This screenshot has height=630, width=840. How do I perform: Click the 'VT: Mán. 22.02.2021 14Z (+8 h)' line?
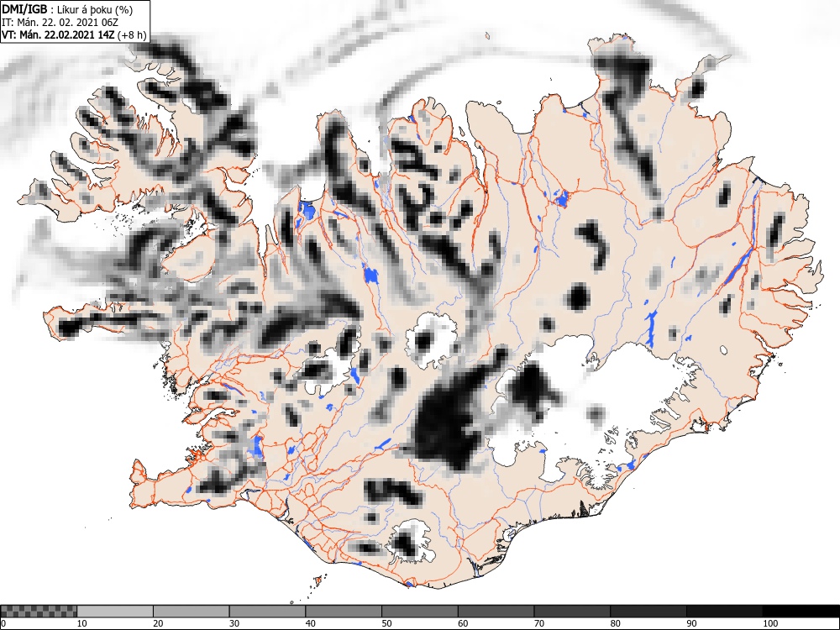tap(74, 34)
